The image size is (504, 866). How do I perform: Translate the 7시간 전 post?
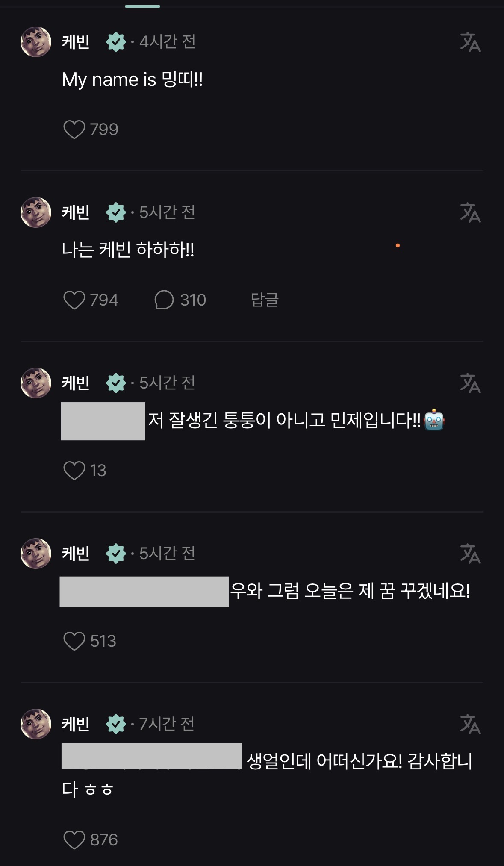(470, 724)
